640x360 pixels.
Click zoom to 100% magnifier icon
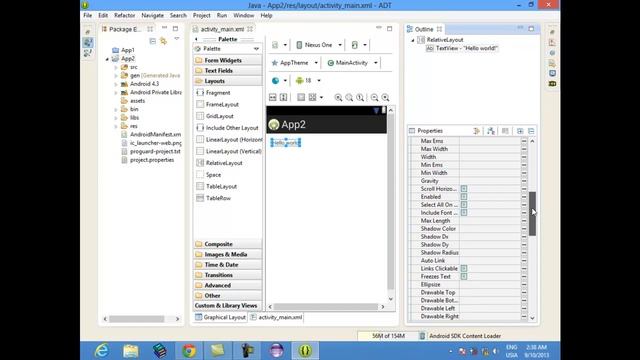point(360,98)
